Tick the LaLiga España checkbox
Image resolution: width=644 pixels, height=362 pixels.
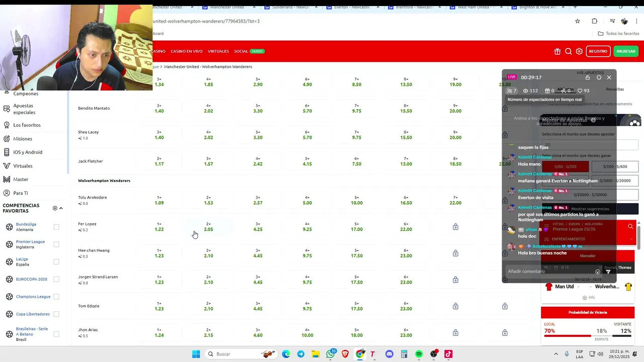tap(56, 261)
